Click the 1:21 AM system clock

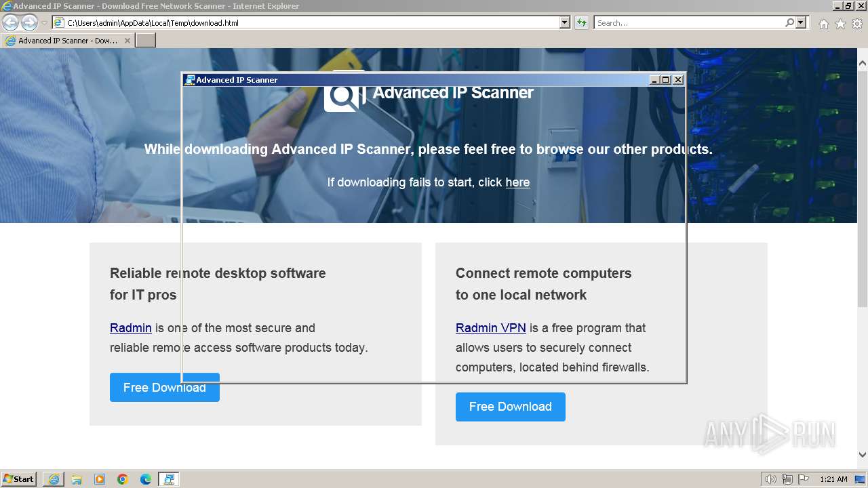point(833,479)
